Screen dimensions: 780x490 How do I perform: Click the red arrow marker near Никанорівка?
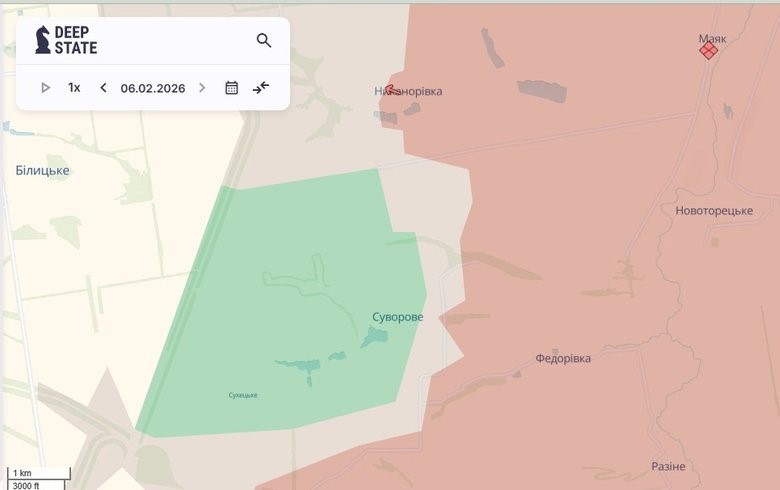(393, 89)
